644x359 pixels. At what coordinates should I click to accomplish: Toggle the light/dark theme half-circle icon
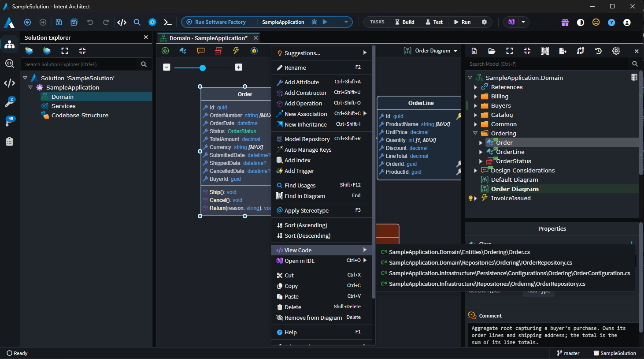(581, 22)
